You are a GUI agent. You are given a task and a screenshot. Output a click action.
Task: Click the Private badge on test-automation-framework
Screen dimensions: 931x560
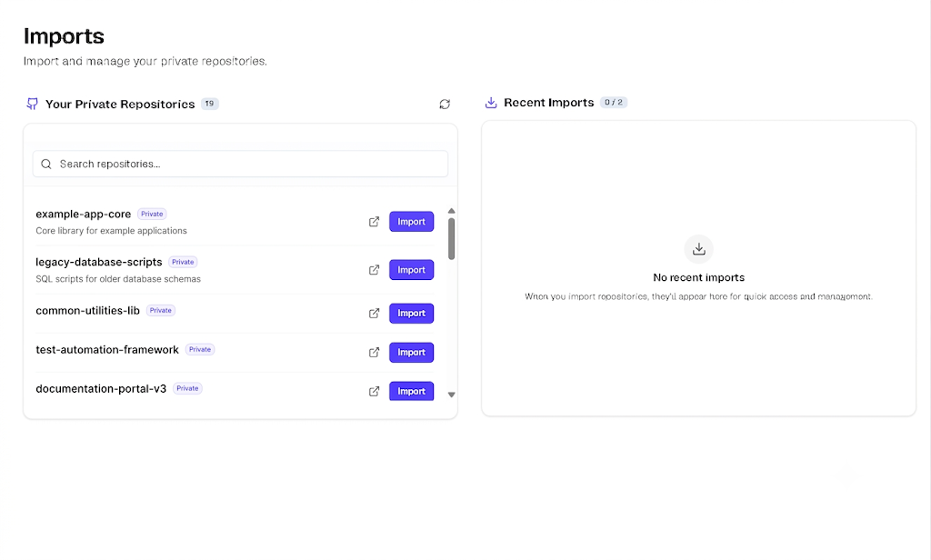pyautogui.click(x=200, y=350)
